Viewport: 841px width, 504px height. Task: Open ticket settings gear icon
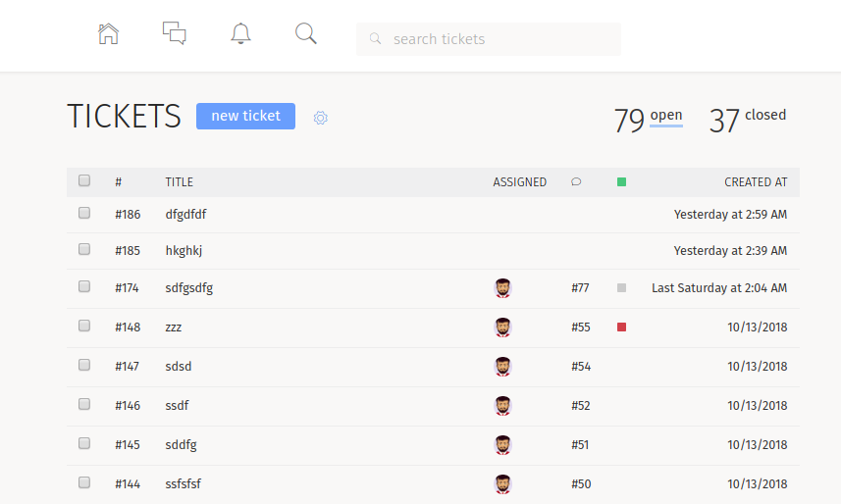[320, 118]
